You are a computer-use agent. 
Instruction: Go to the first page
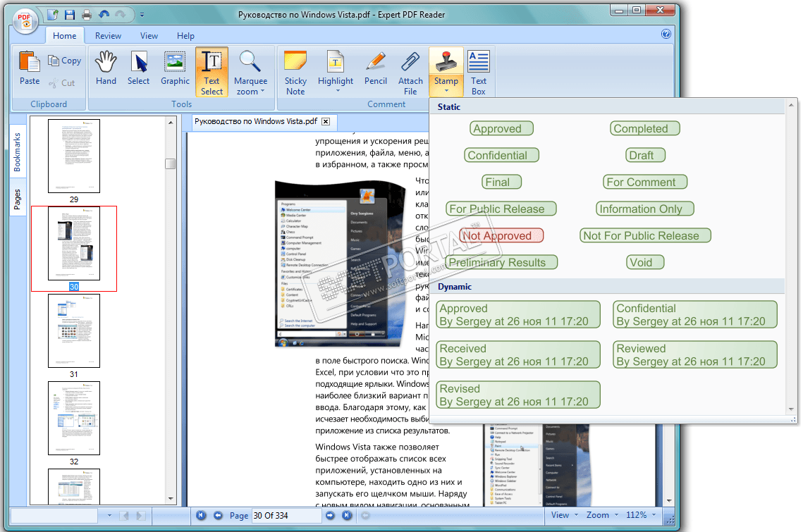coord(201,515)
